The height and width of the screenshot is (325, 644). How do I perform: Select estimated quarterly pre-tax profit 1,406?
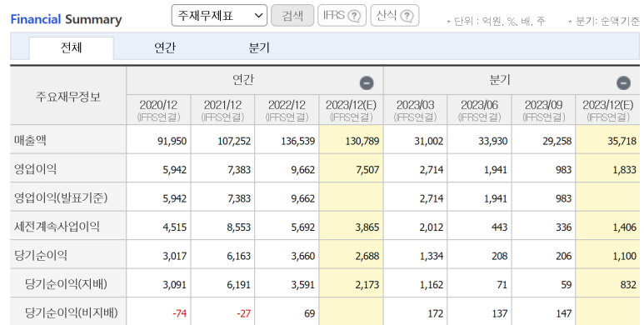click(x=624, y=227)
